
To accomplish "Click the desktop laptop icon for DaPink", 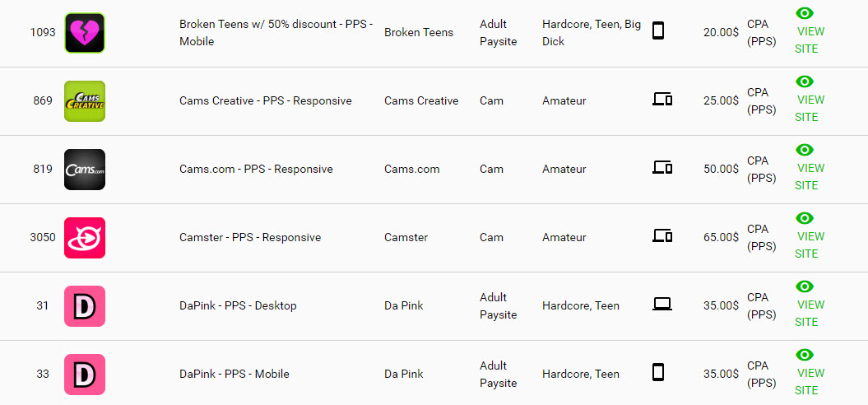I will pos(662,304).
